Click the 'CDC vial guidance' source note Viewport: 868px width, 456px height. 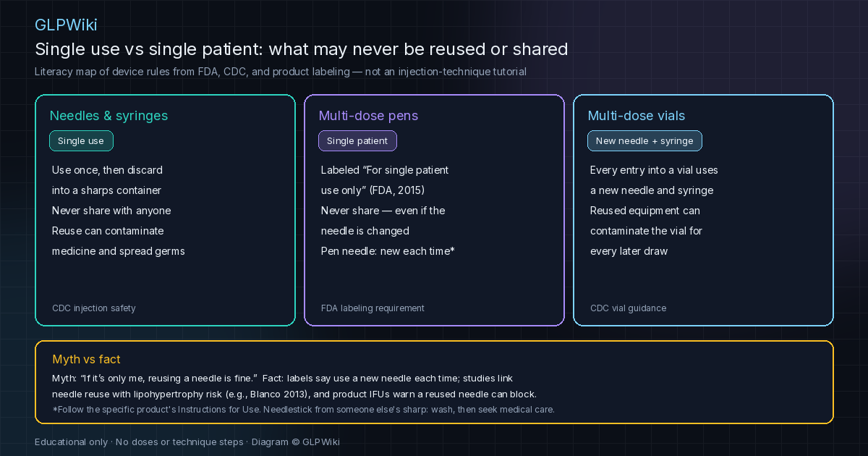click(628, 308)
